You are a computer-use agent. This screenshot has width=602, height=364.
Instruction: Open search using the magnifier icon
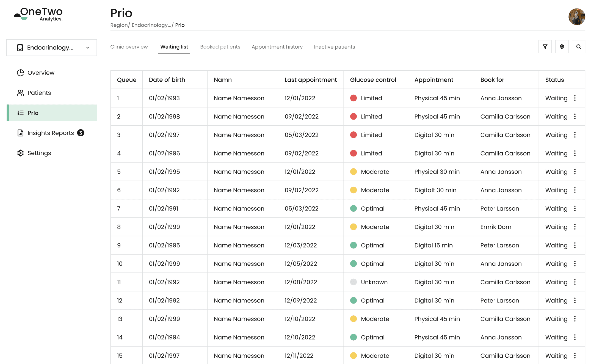[x=579, y=47]
